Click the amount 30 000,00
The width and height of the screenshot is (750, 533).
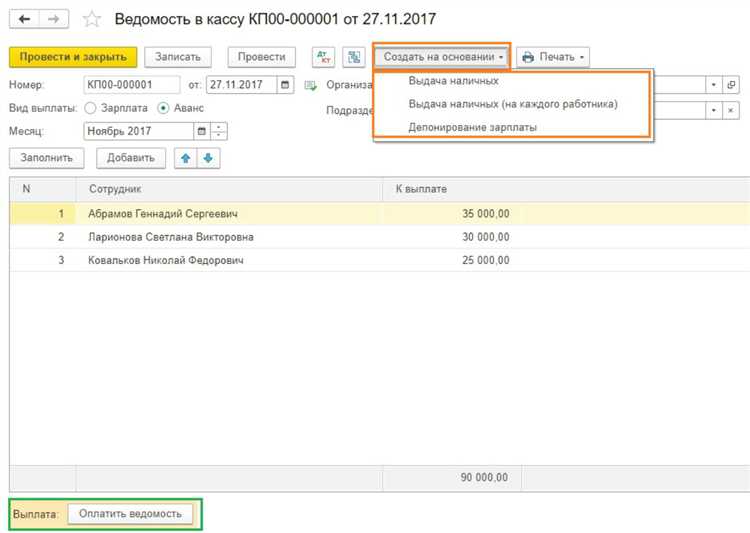pyautogui.click(x=485, y=237)
